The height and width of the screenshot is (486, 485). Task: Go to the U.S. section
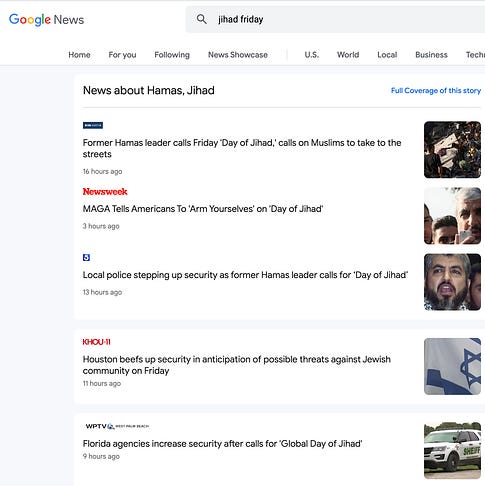tap(312, 55)
